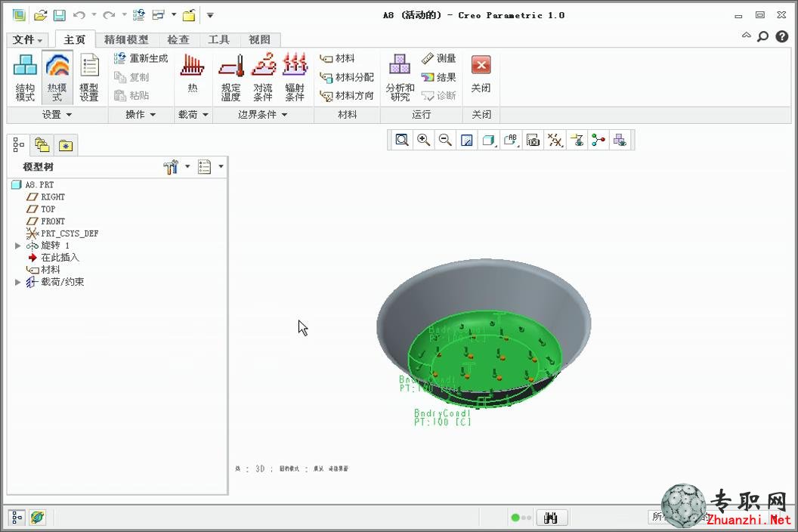Open 分析和研究 (Analyses and studies)
Screen dimensions: 798x532
(x=400, y=77)
